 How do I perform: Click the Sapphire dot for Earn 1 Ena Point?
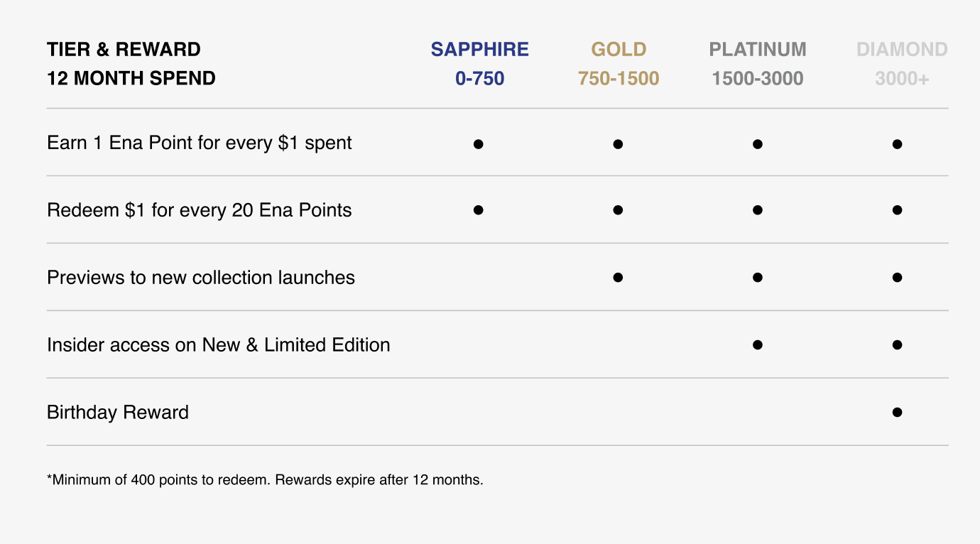point(478,144)
